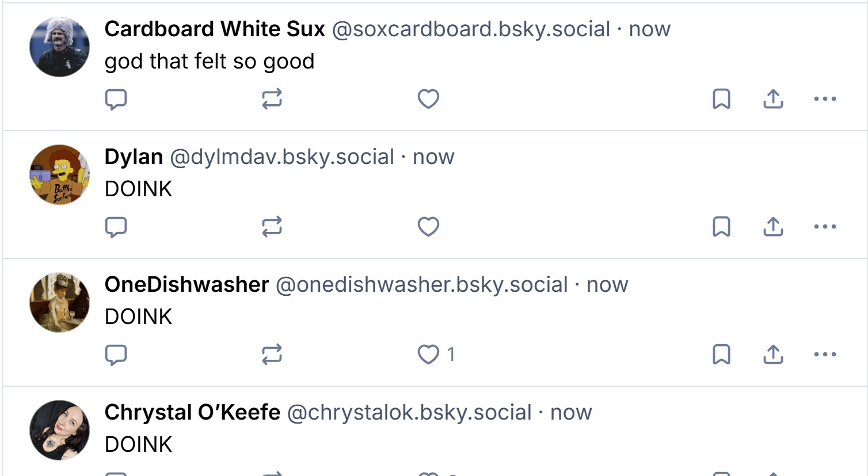This screenshot has width=868, height=476.
Task: Open more options on OneDishwasher's post
Action: point(825,355)
